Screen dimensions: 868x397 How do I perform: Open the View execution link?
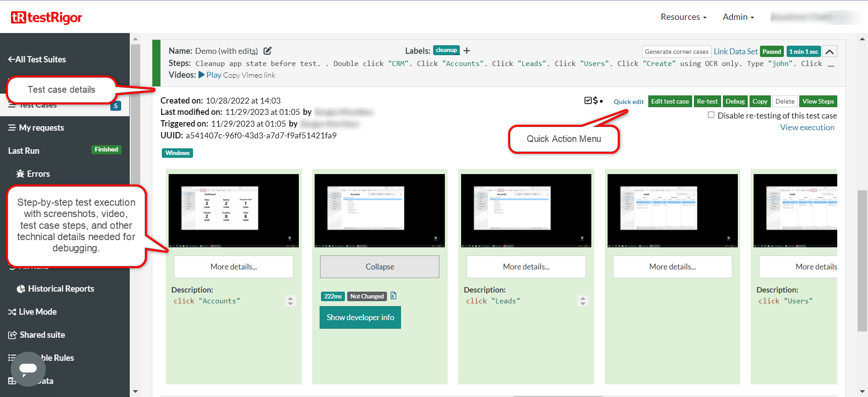[x=807, y=128]
